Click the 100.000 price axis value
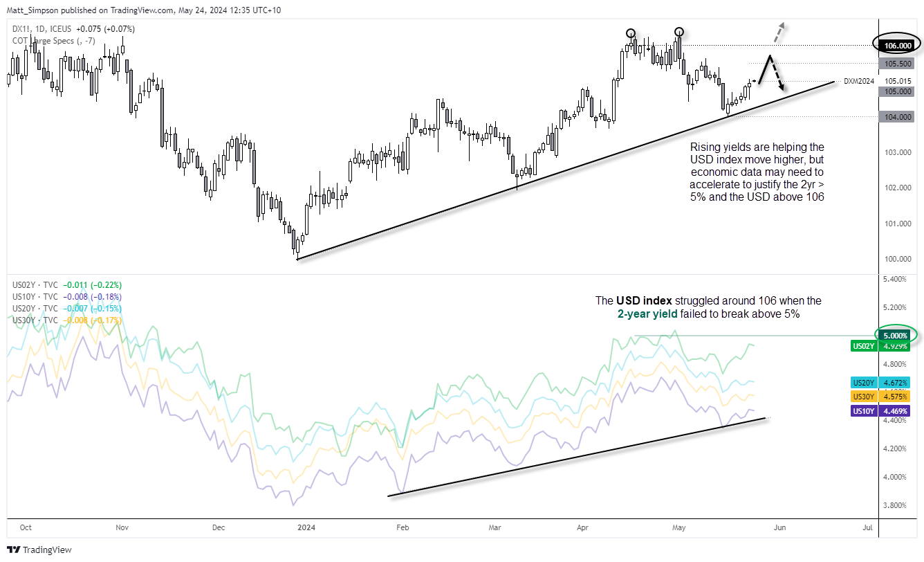 coord(898,259)
